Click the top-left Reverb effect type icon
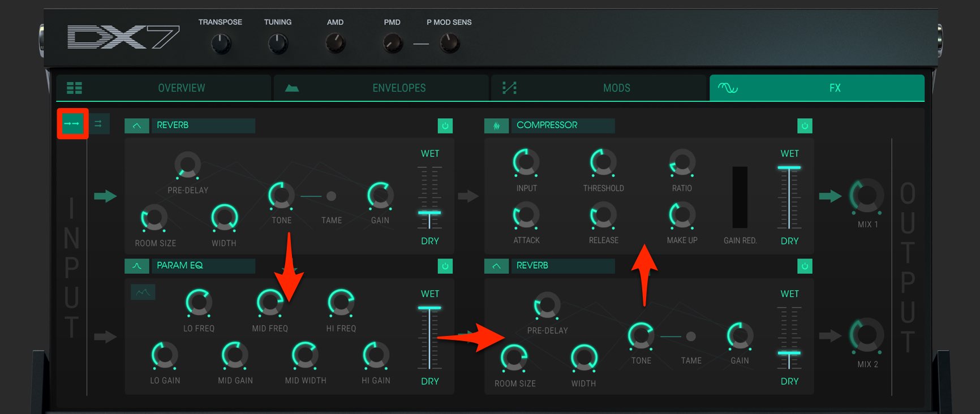 (137, 126)
